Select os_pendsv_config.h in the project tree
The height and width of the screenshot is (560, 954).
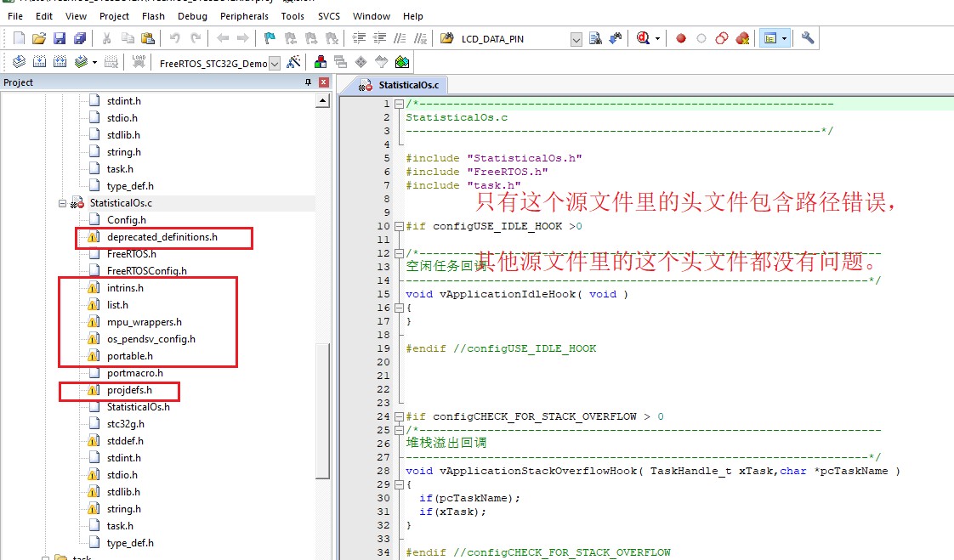coord(150,339)
